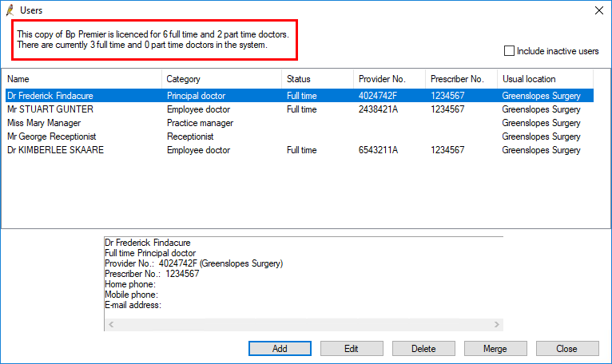This screenshot has height=364, width=612.
Task: Click the E-mail address line in details
Action: [x=133, y=305]
